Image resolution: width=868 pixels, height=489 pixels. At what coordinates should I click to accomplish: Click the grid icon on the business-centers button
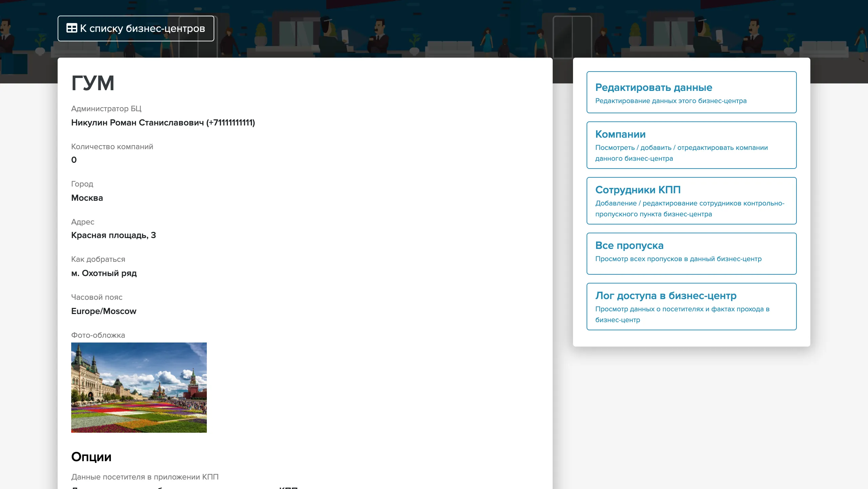(x=72, y=28)
